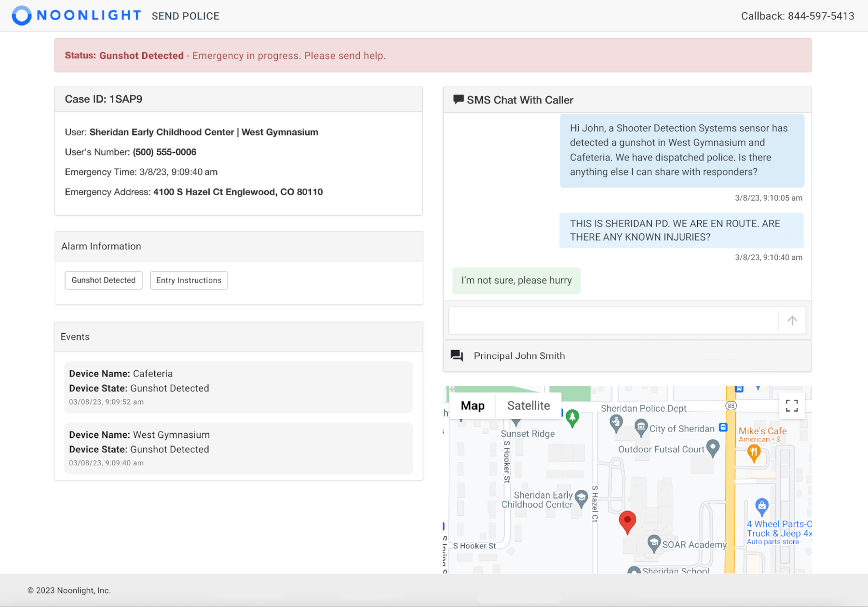This screenshot has width=868, height=607.
Task: Click the SEND POLICE header item
Action: (185, 15)
